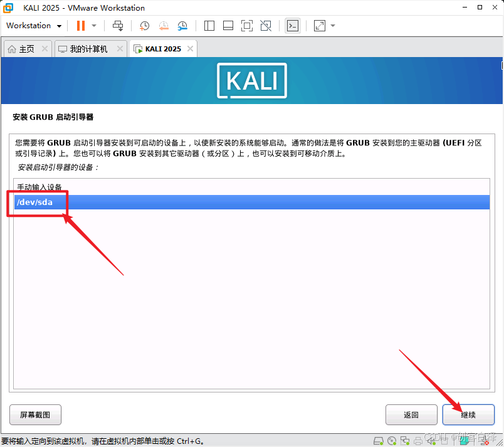Screen dimensions: 504x447
Task: Click the stretch guest display icon
Action: [320, 26]
